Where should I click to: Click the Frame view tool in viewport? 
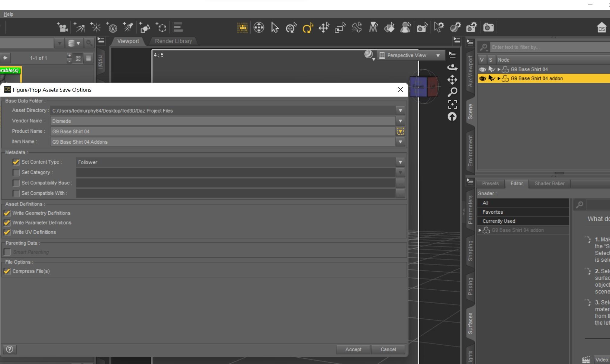(x=452, y=104)
